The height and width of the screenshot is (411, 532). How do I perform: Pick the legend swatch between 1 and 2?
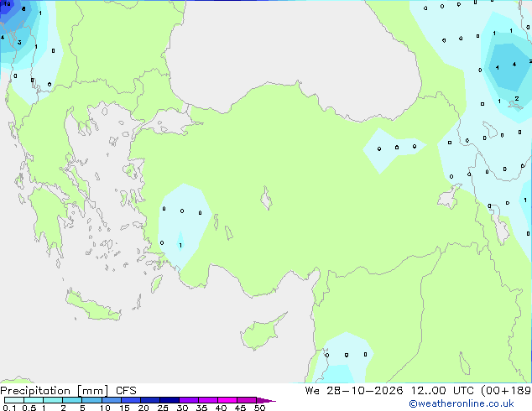53,400
